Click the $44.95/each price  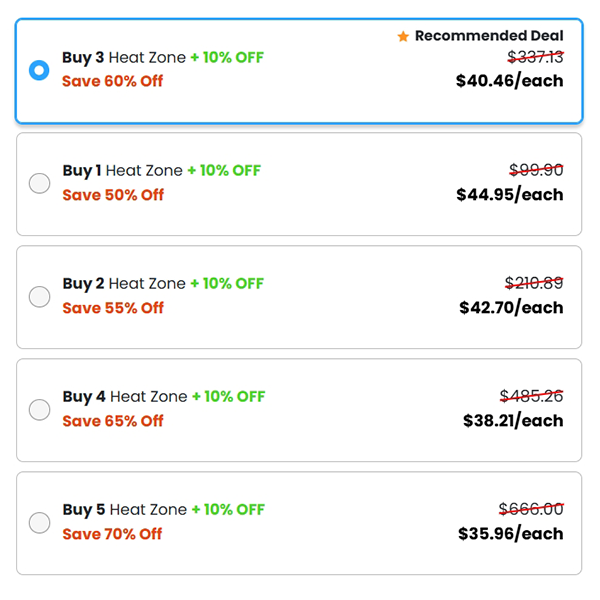point(509,194)
